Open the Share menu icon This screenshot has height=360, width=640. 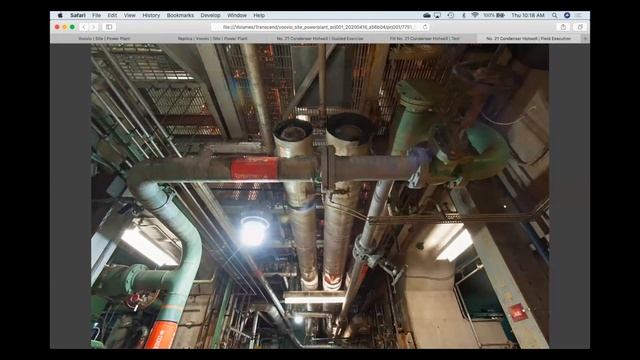pyautogui.click(x=563, y=27)
